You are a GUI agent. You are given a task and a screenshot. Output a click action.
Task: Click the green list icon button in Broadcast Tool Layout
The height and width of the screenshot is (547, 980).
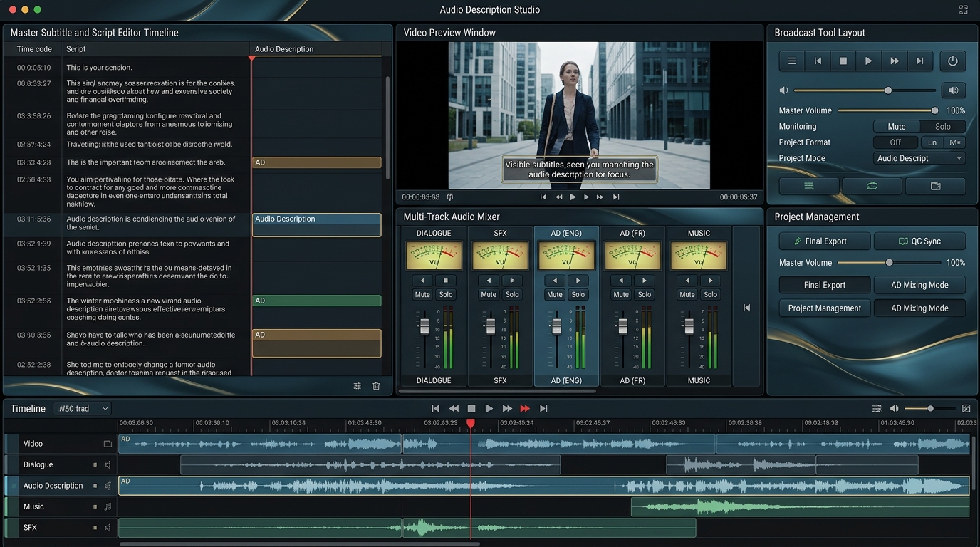(809, 186)
